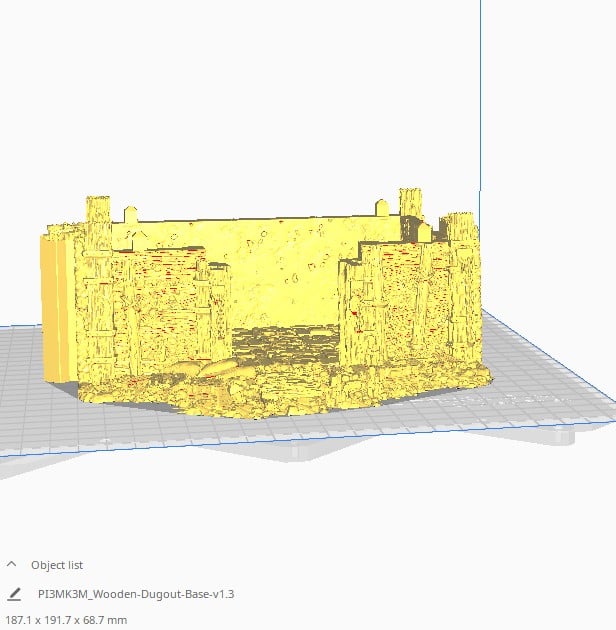Click the 187.1 x 191.7 x 68.7 mm dimensions text

(66, 620)
